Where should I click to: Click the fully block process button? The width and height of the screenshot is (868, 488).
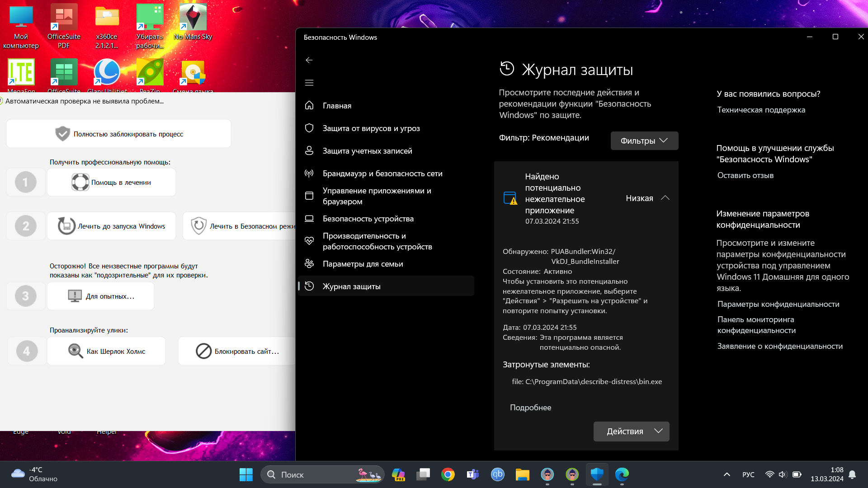pyautogui.click(x=119, y=134)
